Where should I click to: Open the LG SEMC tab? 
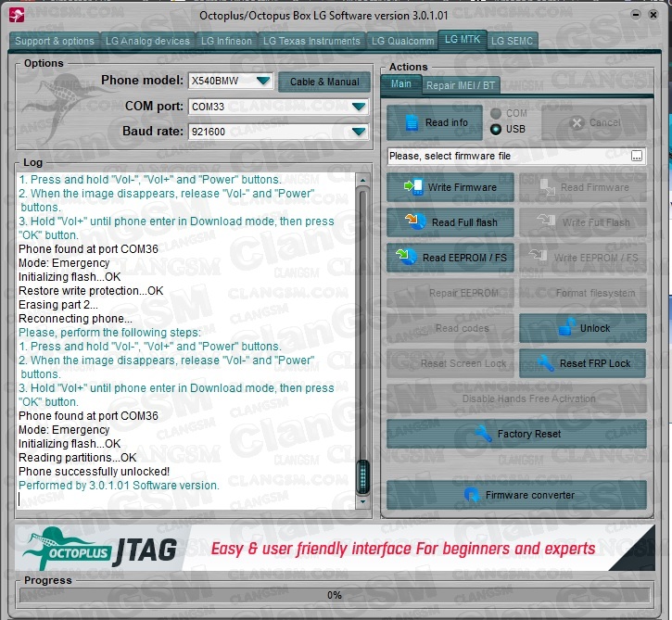coord(512,41)
